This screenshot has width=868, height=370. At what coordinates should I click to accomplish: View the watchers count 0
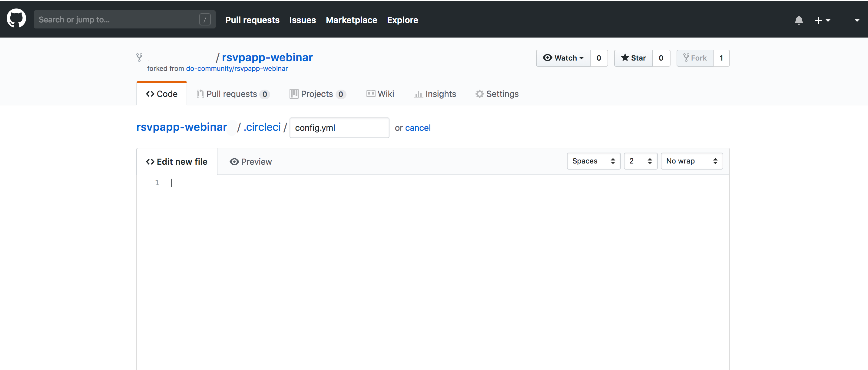599,58
